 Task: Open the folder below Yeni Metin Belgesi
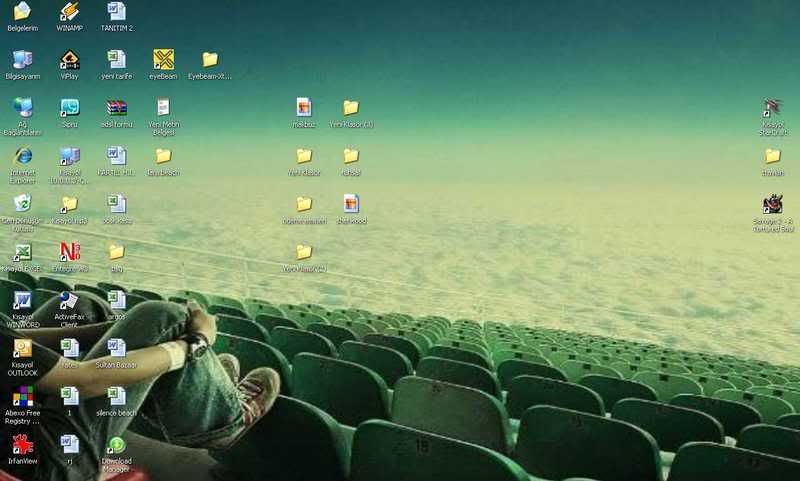tap(163, 156)
